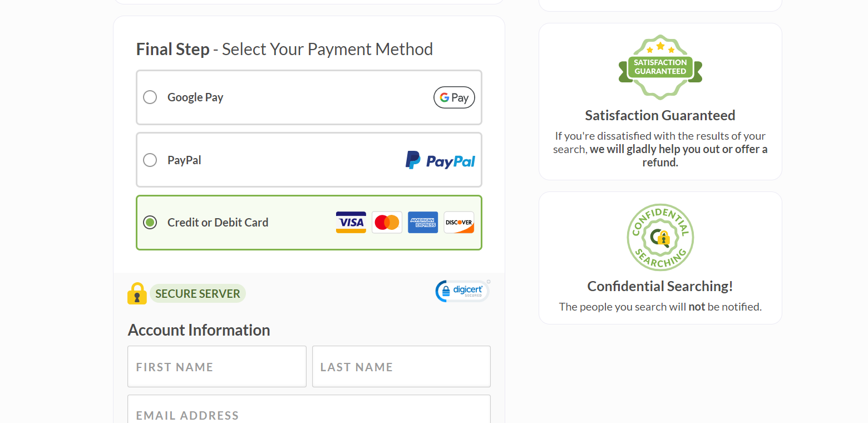Click the LAST NAME input field

tap(401, 366)
